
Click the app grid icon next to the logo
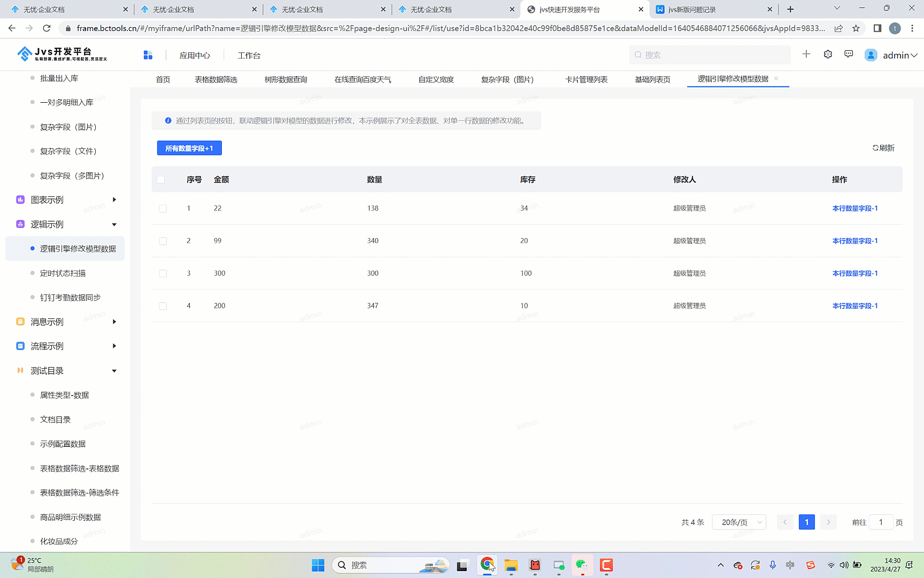coord(148,54)
